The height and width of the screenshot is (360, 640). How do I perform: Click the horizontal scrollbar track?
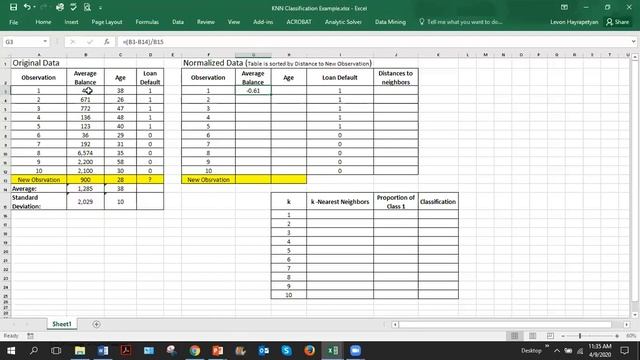coord(505,324)
